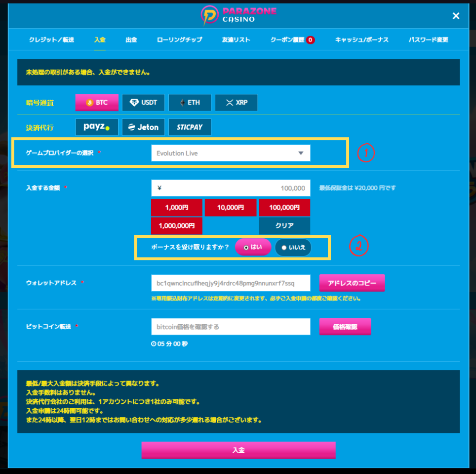
Task: Click the 入金手数料はありません。 line
Action: 61,392
